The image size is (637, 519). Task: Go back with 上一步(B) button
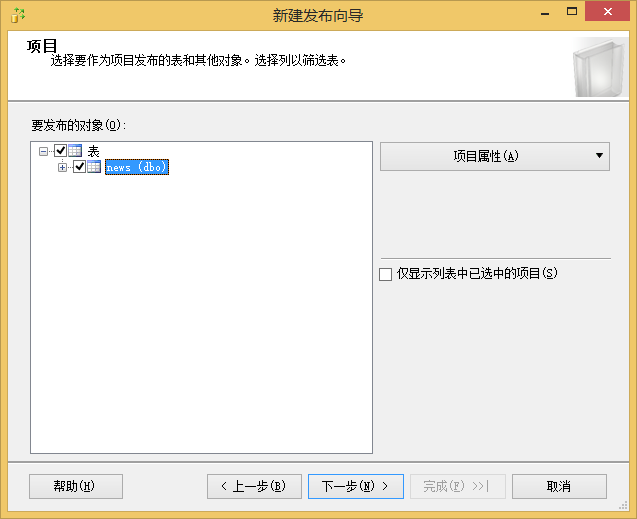click(x=254, y=486)
